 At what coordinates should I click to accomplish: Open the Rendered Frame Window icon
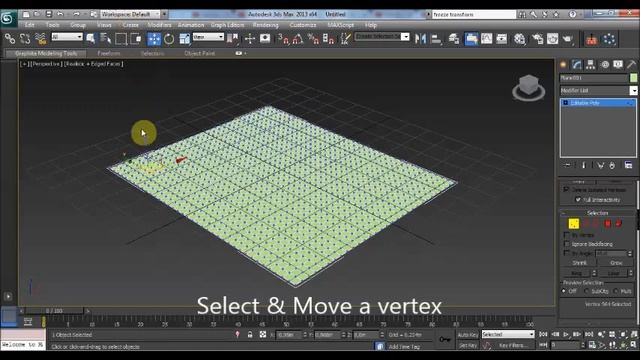[x=553, y=39]
